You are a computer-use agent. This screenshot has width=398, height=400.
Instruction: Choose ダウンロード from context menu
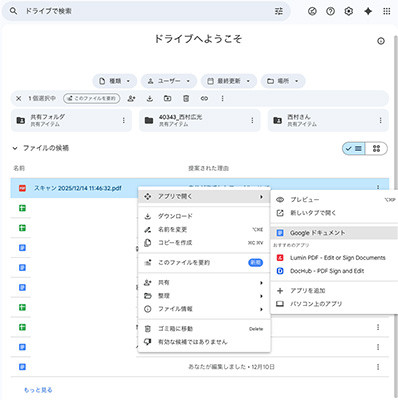click(204, 216)
